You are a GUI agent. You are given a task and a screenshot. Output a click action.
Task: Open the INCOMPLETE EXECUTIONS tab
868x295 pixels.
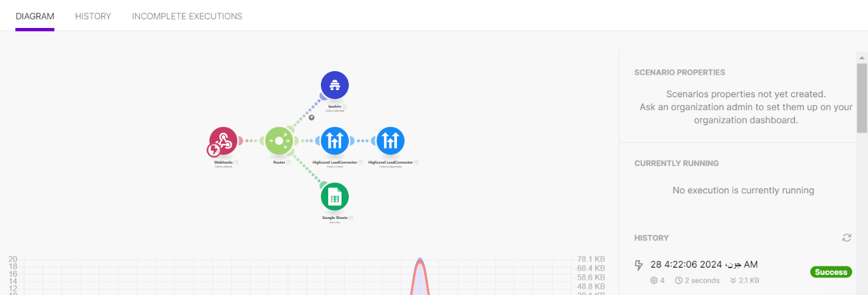187,16
